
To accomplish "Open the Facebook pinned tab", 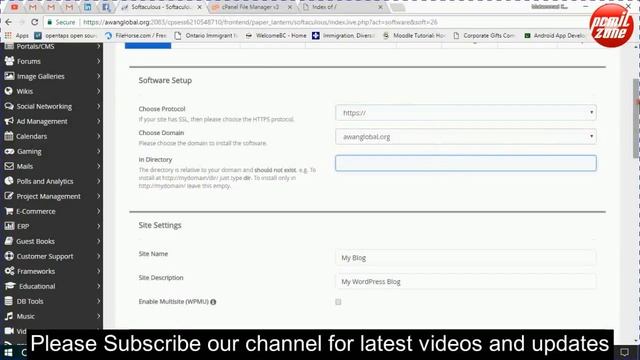I will [106, 7].
